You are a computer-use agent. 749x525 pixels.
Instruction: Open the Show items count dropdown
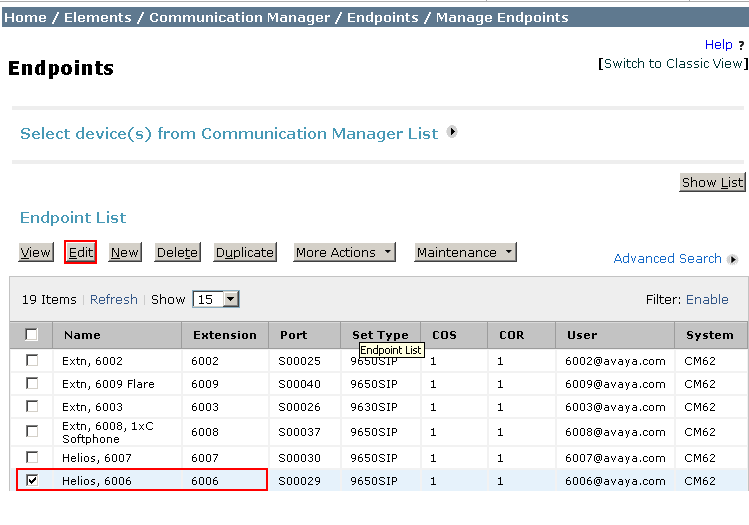216,299
